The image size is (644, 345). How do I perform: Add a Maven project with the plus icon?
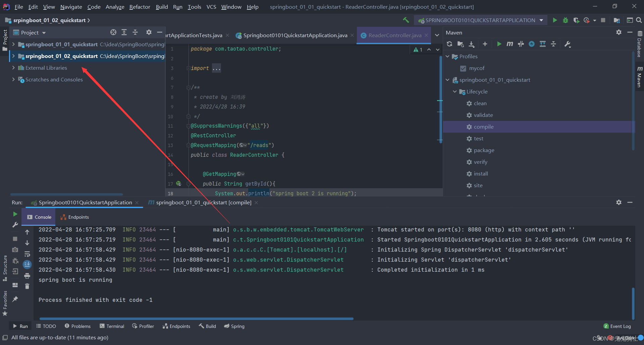click(x=485, y=44)
